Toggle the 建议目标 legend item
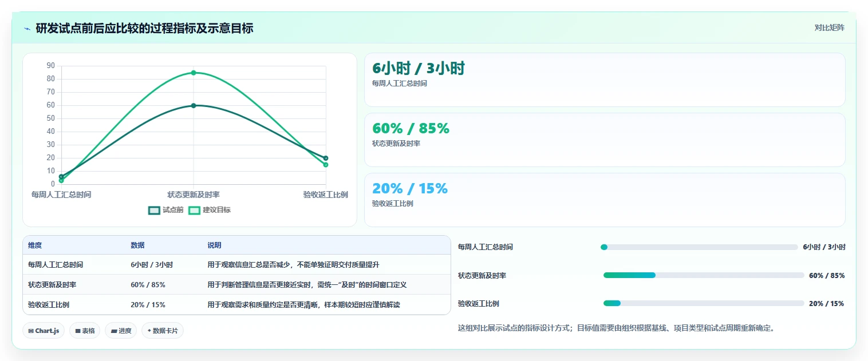The image size is (868, 361). pos(209,210)
